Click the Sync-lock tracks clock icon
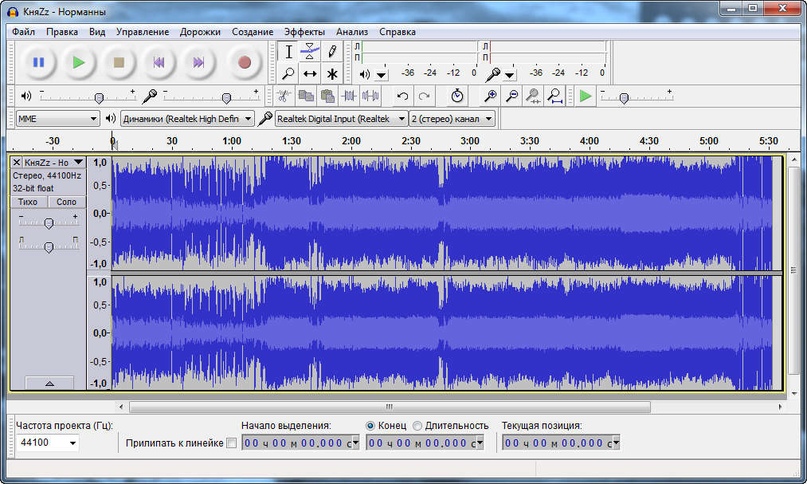The width and height of the screenshot is (807, 484). (457, 96)
